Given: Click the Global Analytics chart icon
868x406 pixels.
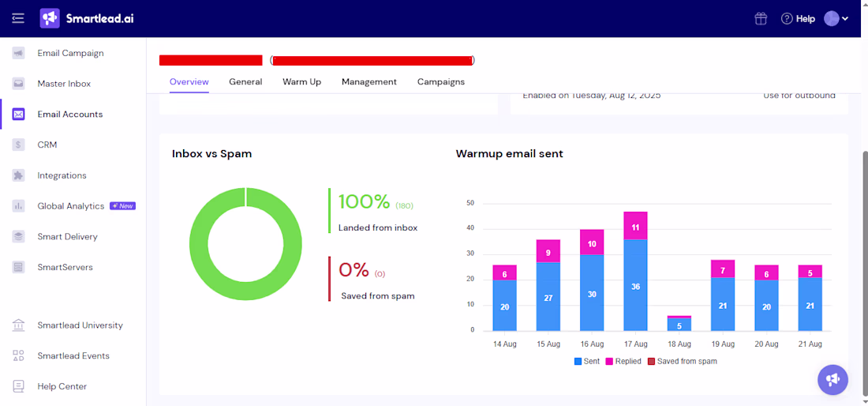Looking at the screenshot, I should 18,206.
